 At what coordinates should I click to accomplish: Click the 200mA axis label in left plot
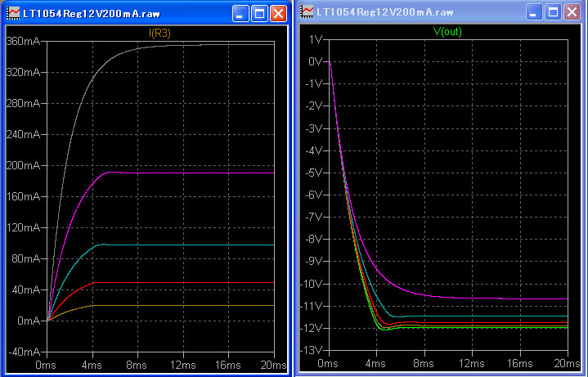(23, 165)
